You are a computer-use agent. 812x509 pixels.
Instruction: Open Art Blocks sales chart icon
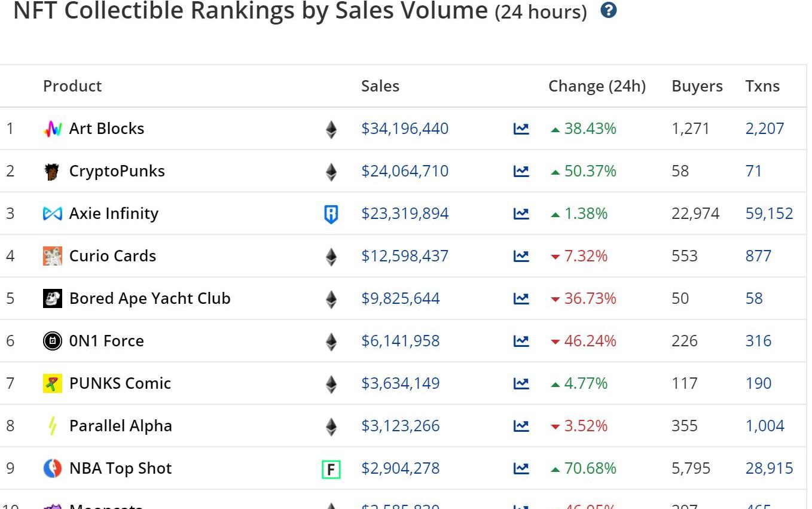click(521, 129)
